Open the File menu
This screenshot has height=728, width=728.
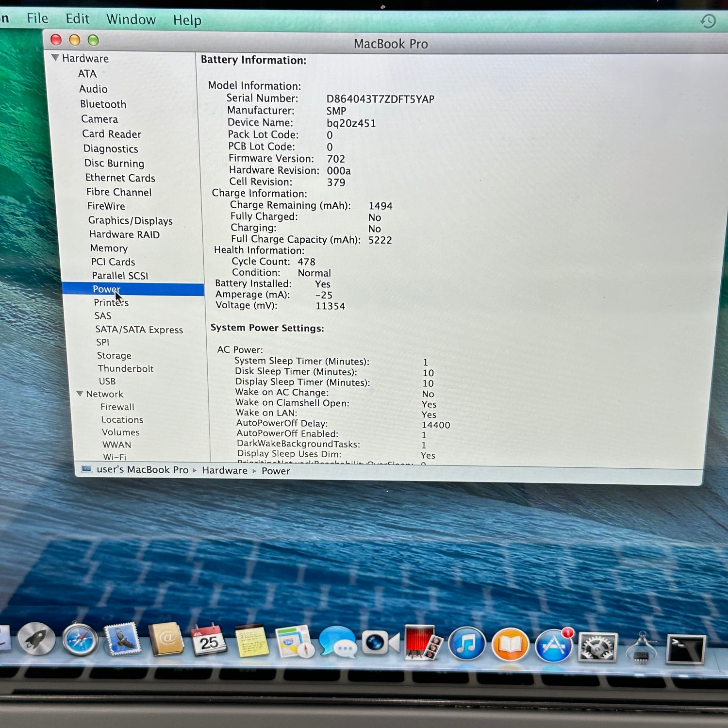37,18
